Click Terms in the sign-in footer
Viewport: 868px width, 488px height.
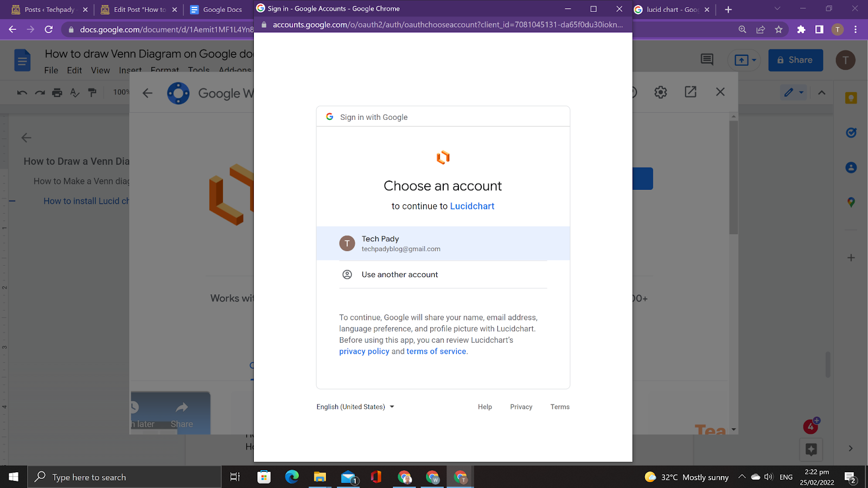pos(560,407)
